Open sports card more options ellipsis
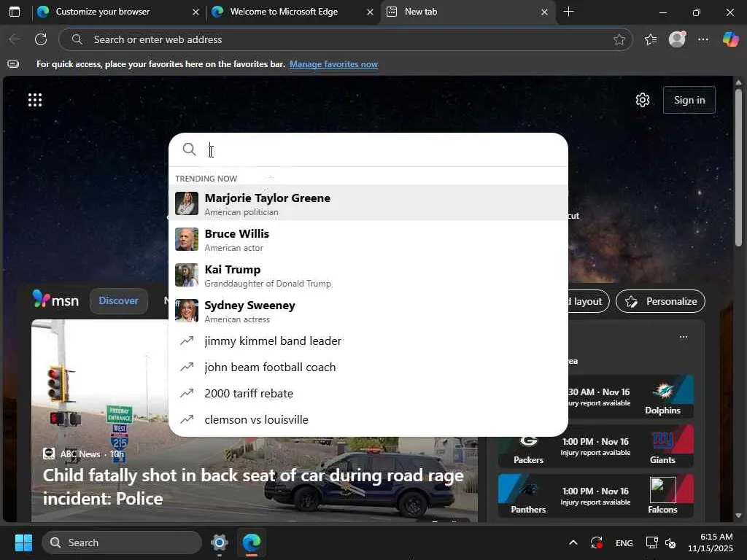The width and height of the screenshot is (747, 560). click(683, 337)
